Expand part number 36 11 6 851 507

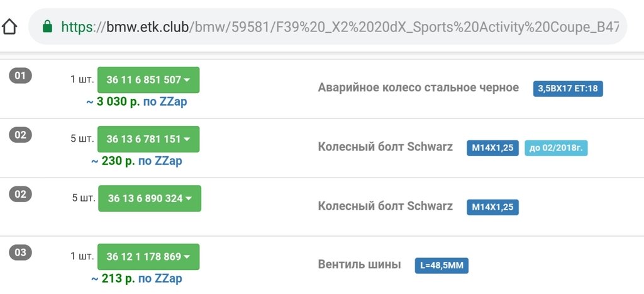tap(148, 80)
